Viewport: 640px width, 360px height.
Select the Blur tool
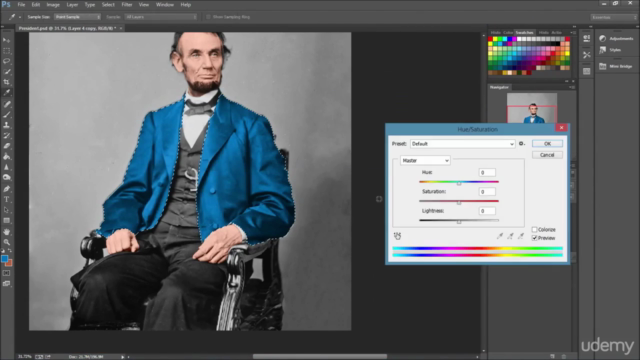point(7,167)
